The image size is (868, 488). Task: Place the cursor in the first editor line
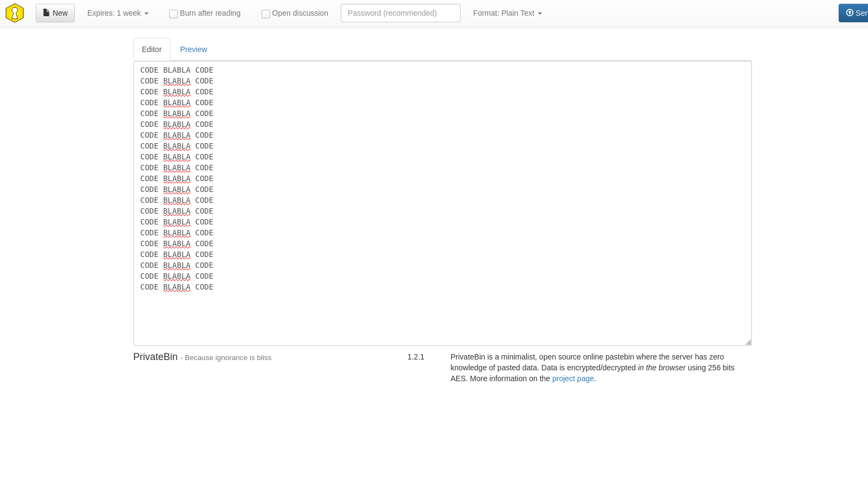coord(177,70)
